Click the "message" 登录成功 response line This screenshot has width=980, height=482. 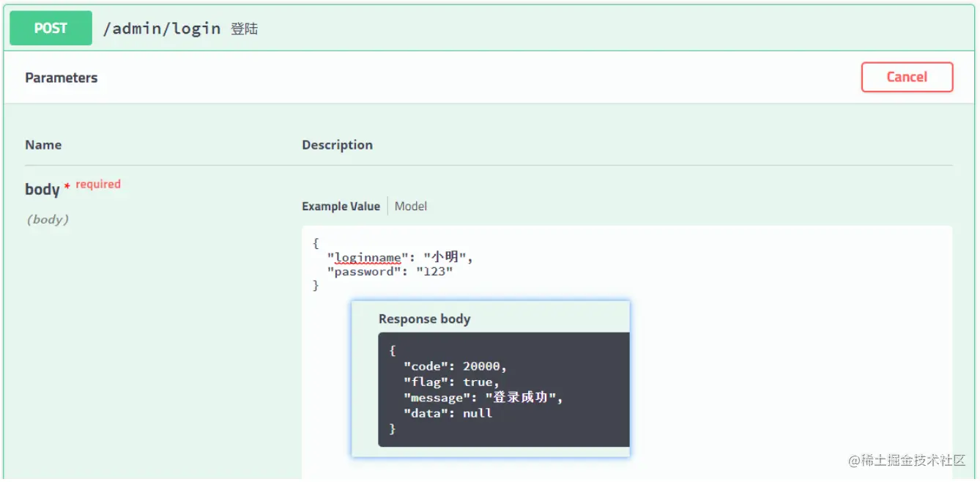[483, 398]
